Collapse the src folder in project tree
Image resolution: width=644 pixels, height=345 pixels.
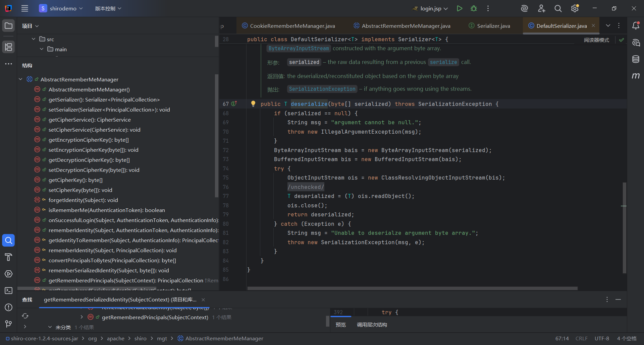[34, 39]
